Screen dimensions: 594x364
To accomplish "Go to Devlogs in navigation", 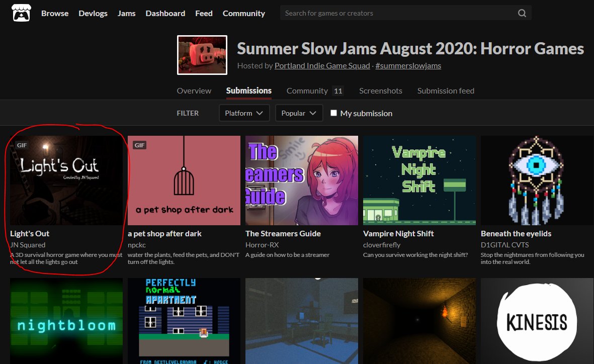I will (93, 13).
